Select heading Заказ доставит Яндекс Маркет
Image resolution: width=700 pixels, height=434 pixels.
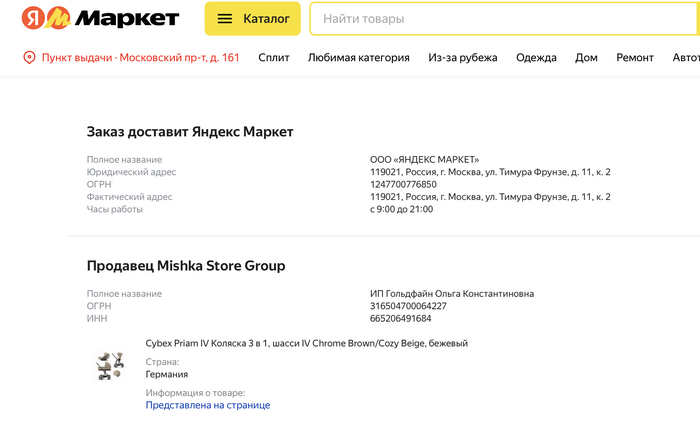(x=190, y=132)
